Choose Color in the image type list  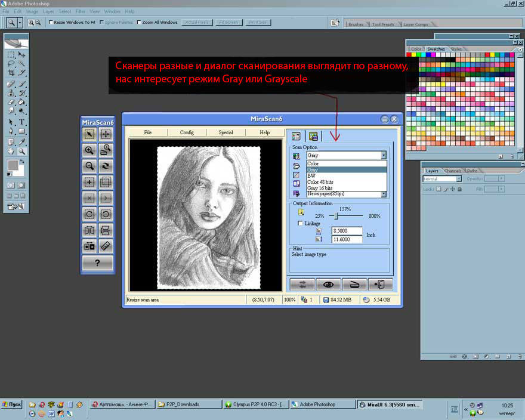point(347,163)
